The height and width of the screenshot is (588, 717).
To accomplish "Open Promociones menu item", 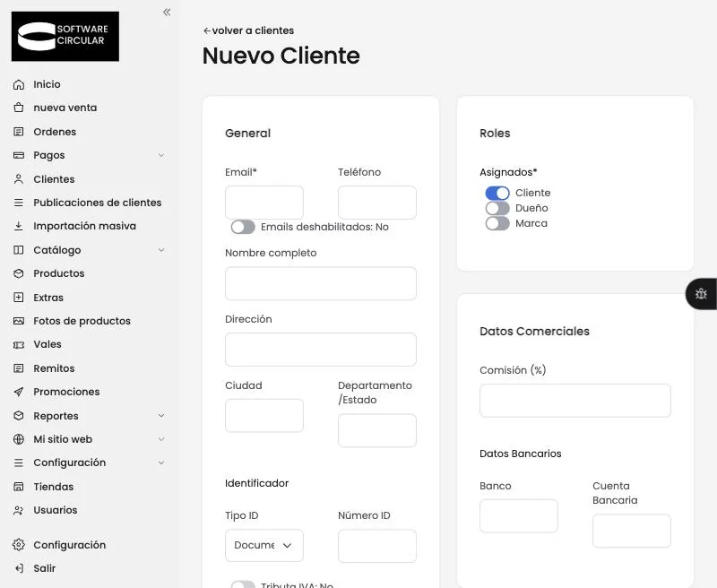I will tap(66, 392).
